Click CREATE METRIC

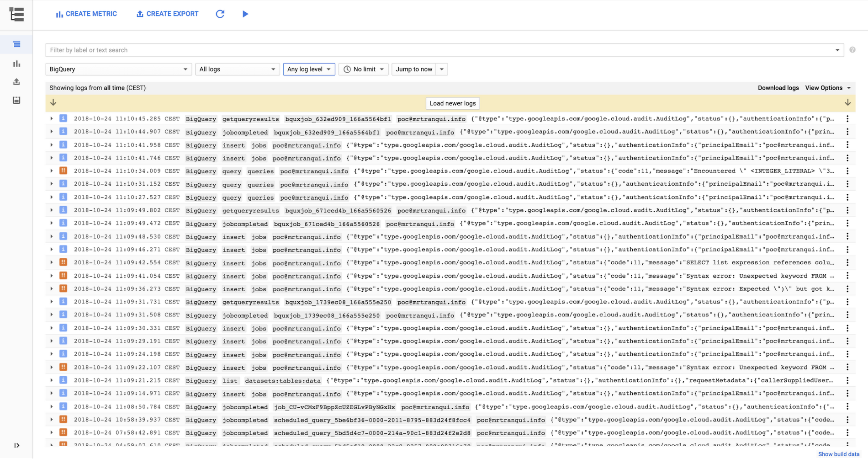pyautogui.click(x=86, y=14)
